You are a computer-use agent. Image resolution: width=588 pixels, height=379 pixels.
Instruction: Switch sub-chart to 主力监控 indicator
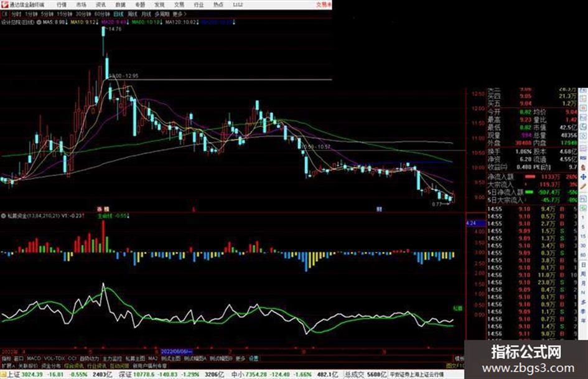coord(112,358)
